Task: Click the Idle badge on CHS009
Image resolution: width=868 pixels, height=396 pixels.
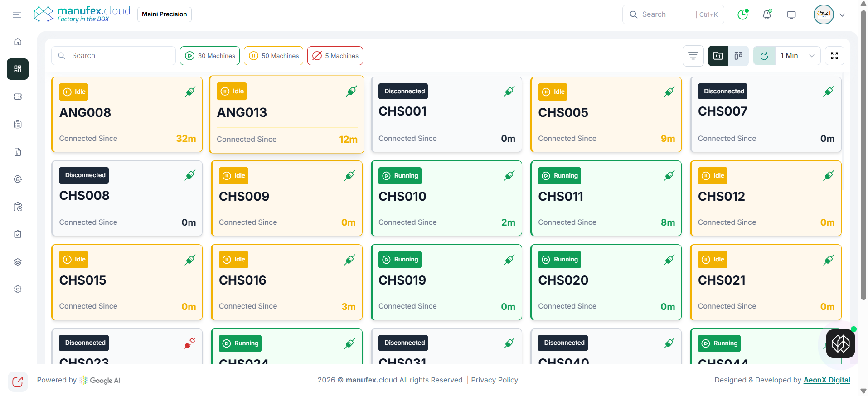Action: click(234, 176)
